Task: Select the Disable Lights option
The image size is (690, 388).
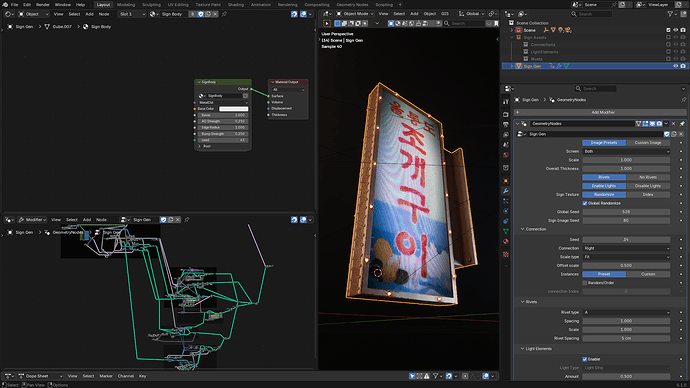Action: 648,186
